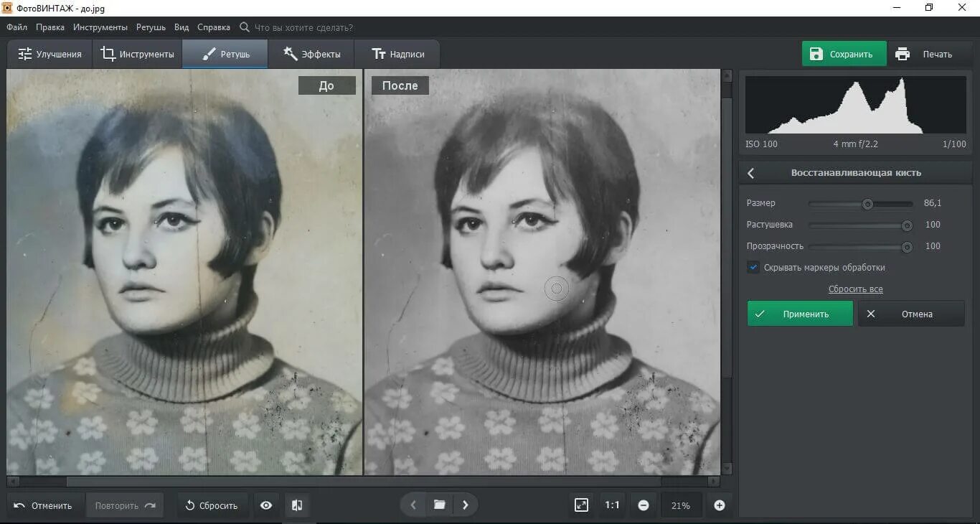Screen dimensions: 980x524
Task: Click the green Применить button
Action: pyautogui.click(x=800, y=314)
